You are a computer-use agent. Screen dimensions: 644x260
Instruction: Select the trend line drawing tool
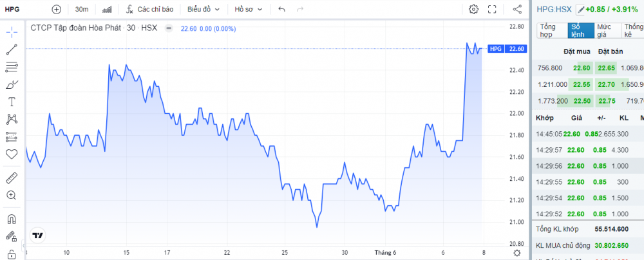(x=12, y=50)
